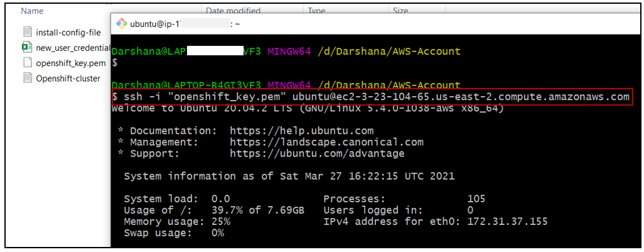Click the https://ubuntu.com/advantage support URL
Viewport: 644px width, 252px height.
[x=317, y=154]
